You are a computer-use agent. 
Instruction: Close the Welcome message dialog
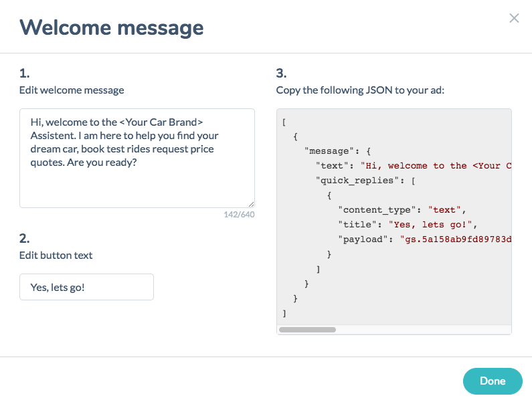[x=514, y=18]
